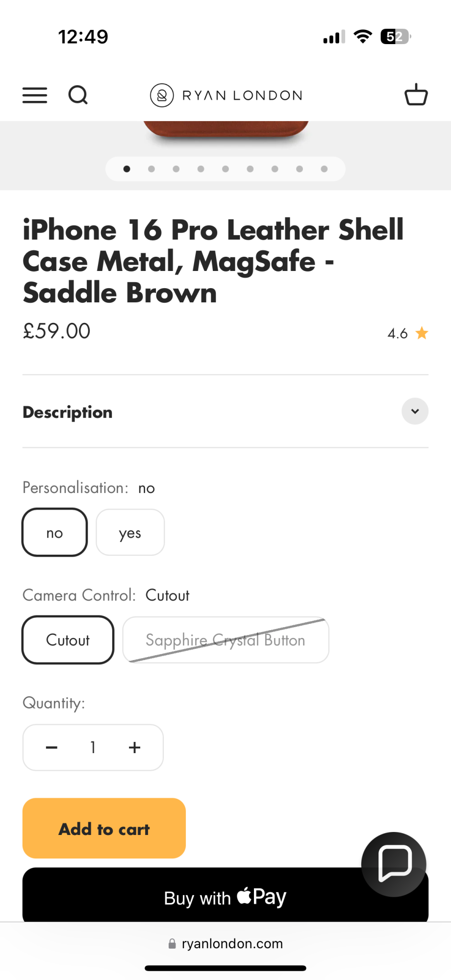Tap the search magnifier icon

coord(78,95)
